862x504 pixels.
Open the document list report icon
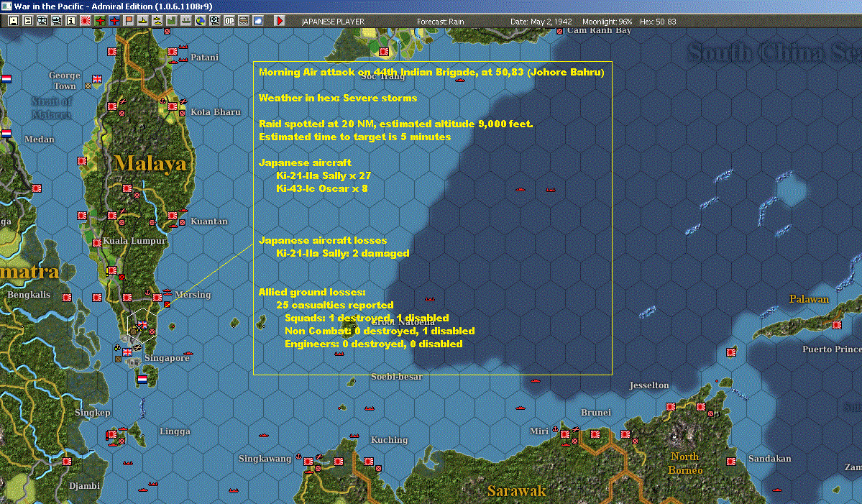[x=27, y=21]
